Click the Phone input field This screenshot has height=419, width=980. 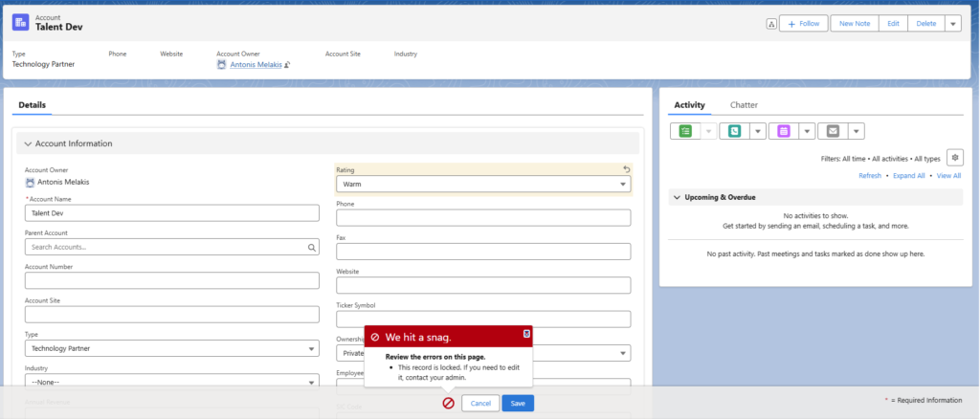[483, 218]
